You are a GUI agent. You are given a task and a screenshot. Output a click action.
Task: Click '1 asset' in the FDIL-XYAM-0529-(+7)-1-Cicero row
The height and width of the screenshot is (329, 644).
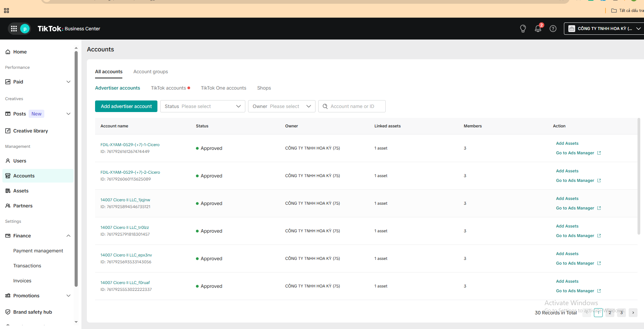point(381,148)
